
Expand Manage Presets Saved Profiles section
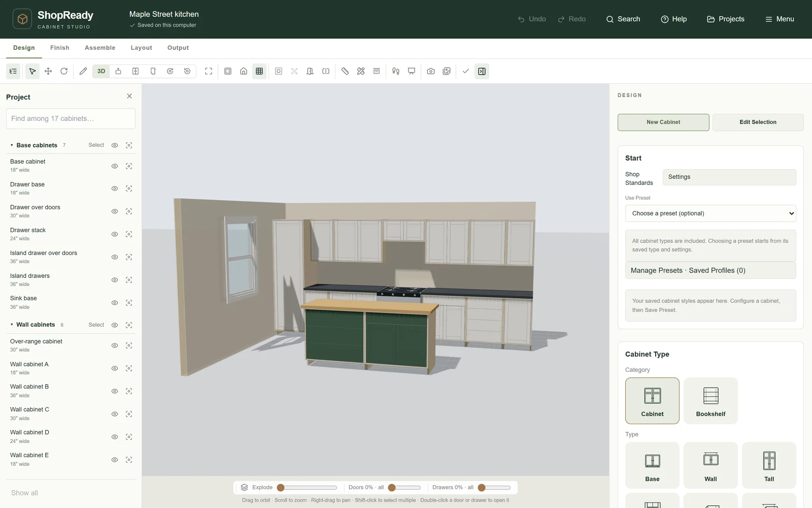pos(710,270)
